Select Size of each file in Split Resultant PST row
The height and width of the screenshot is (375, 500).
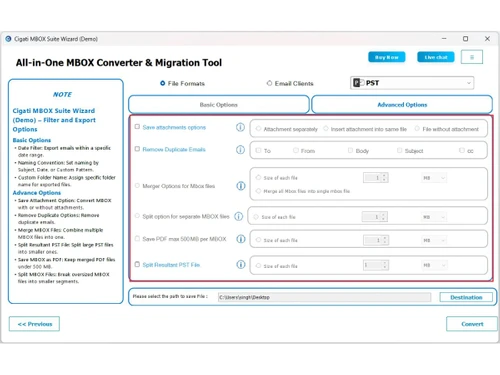(x=258, y=266)
